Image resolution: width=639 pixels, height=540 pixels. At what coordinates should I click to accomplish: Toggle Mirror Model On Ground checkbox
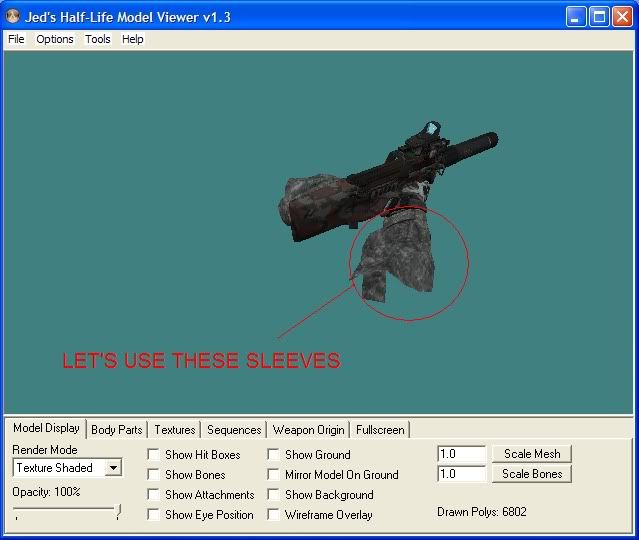point(273,474)
